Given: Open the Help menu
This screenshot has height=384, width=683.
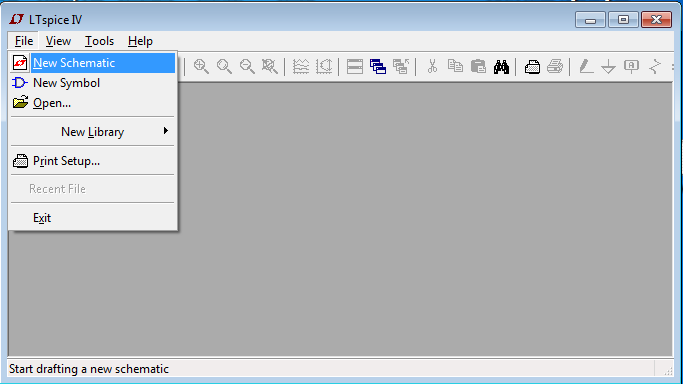Looking at the screenshot, I should [140, 41].
